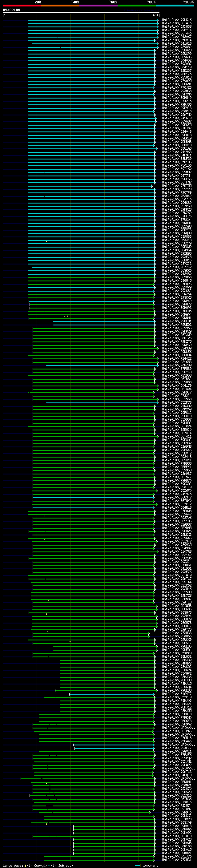Click the green ~80% identity color band
The height and width of the screenshot is (868, 197).
(x=137, y=6)
